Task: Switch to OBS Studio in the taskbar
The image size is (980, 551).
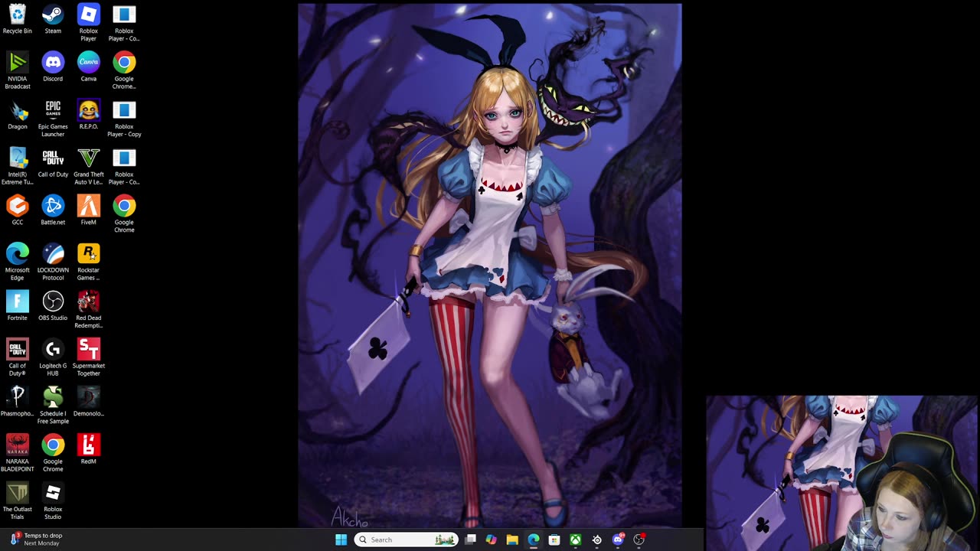Action: pos(639,540)
